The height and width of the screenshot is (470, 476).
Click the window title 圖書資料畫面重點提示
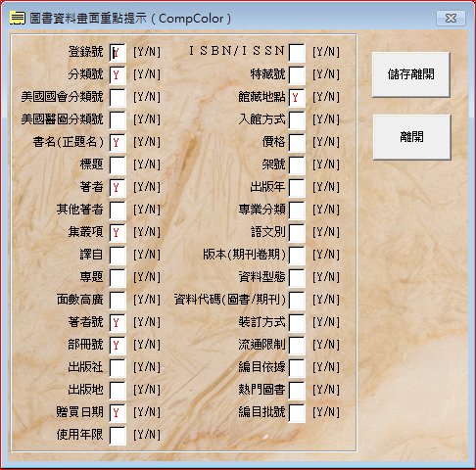pyautogui.click(x=88, y=19)
